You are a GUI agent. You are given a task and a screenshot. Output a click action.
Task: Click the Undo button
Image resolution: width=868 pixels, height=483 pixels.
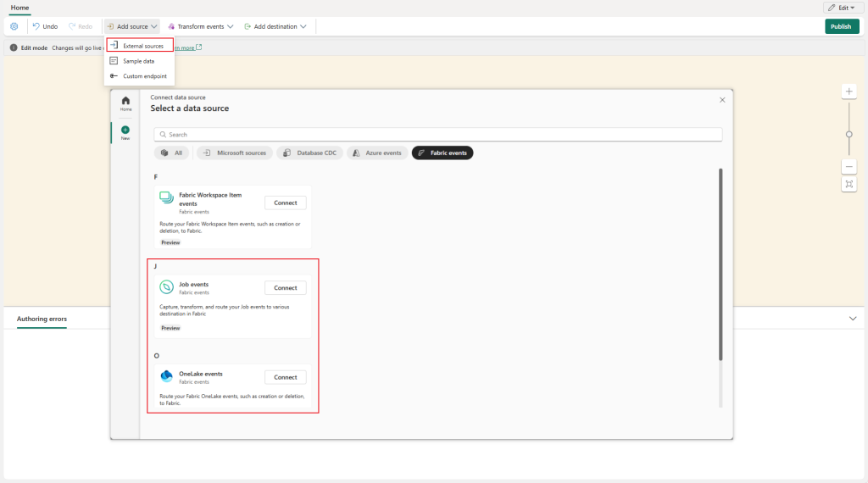(45, 26)
